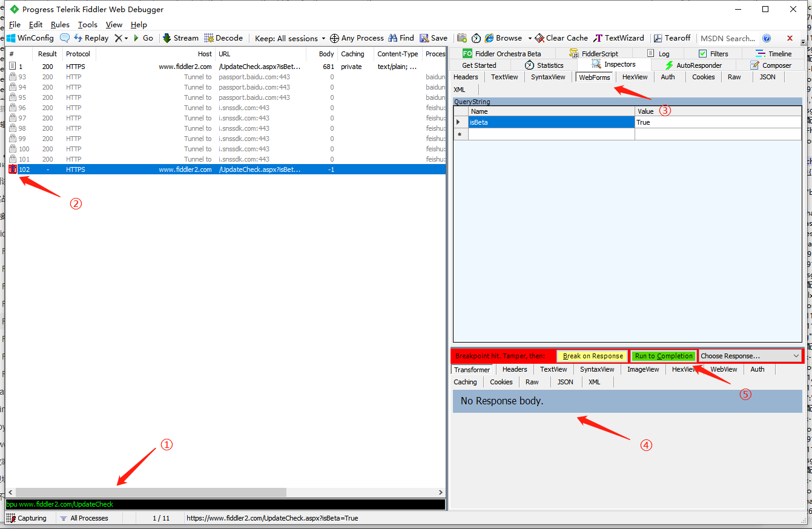Click the MSDN Search box
The image size is (812, 529).
tap(728, 38)
